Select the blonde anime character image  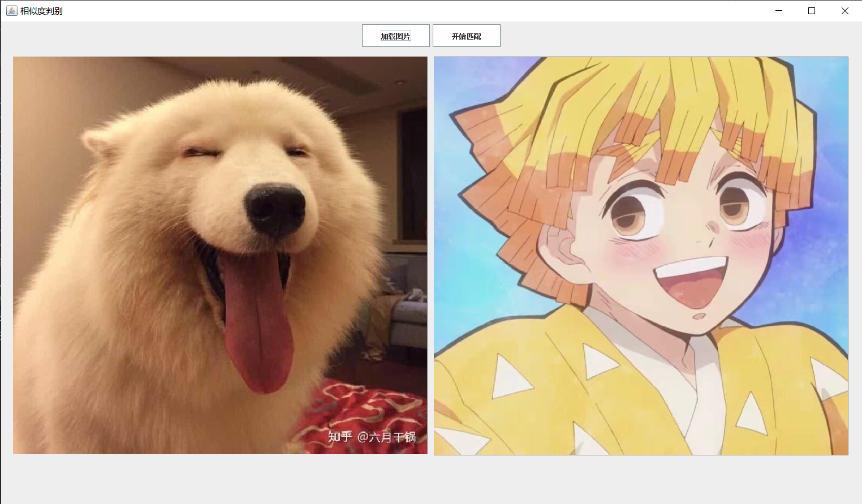point(641,256)
